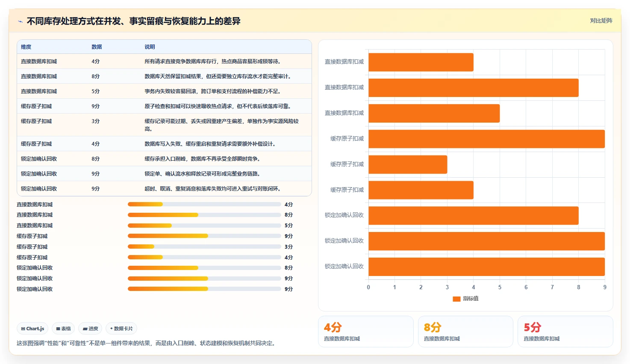The image size is (630, 364).
Task: Select the 说明 column header
Action: (x=150, y=47)
